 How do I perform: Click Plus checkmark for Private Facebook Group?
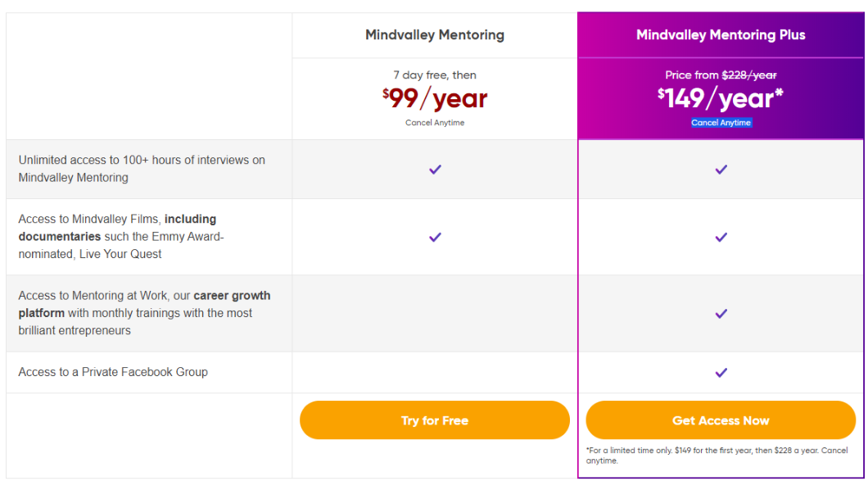coord(721,372)
